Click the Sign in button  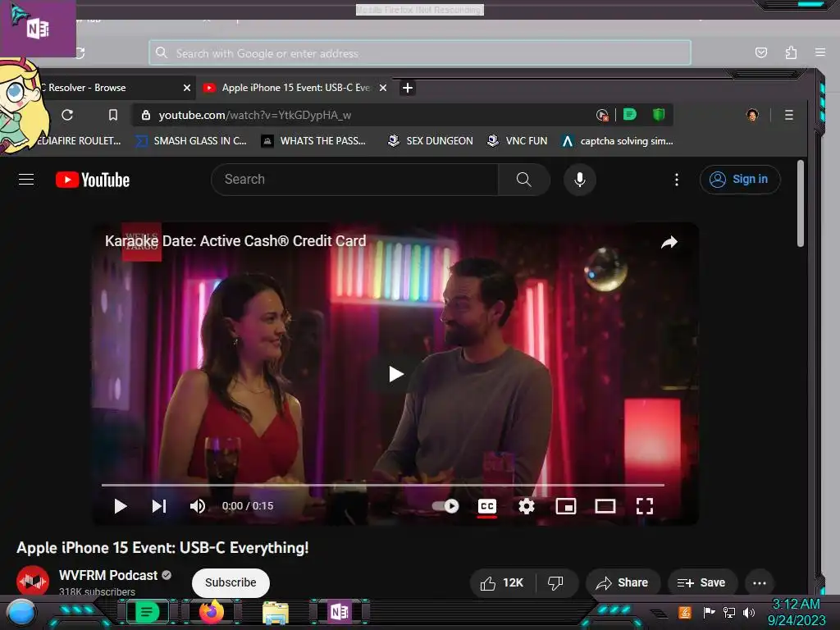point(740,180)
